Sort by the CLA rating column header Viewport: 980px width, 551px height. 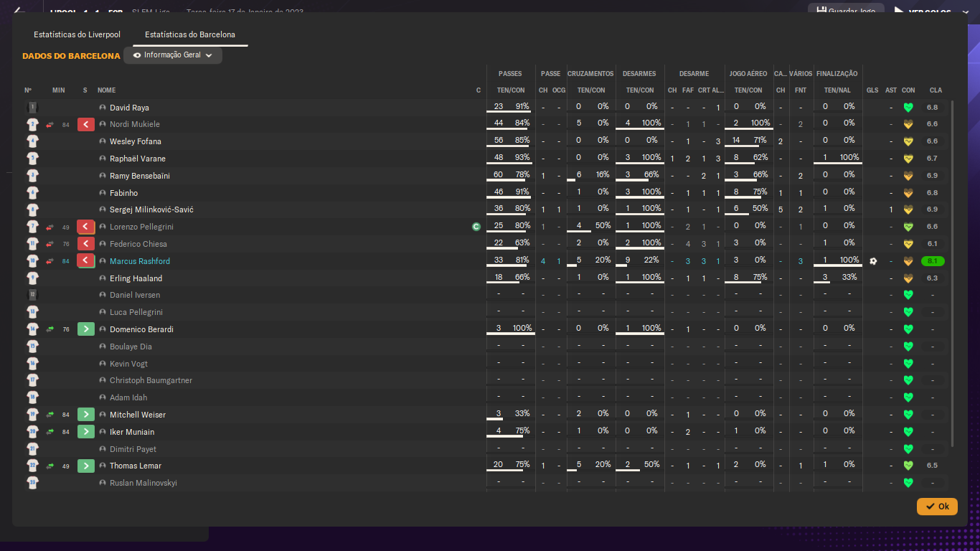pos(936,90)
